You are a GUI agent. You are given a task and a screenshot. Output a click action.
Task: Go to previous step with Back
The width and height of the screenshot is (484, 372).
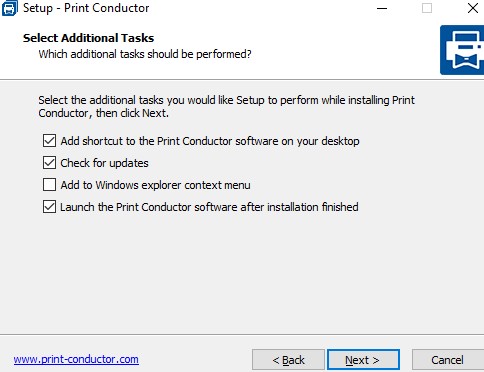(x=288, y=360)
